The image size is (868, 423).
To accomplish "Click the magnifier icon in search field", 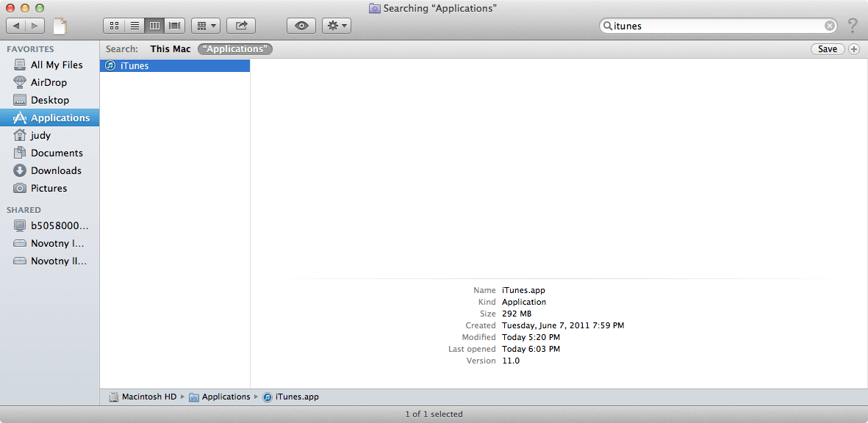I will click(607, 26).
